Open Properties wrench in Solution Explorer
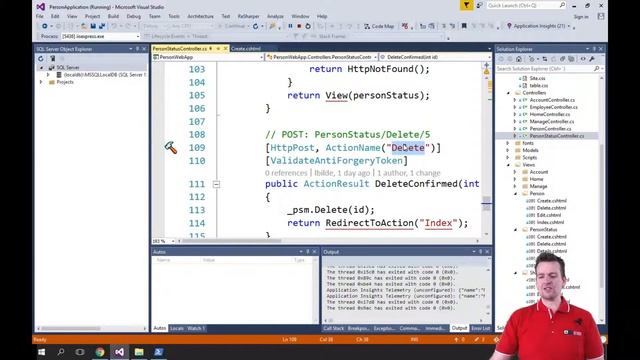Image resolution: width=640 pixels, height=360 pixels. pos(592,59)
